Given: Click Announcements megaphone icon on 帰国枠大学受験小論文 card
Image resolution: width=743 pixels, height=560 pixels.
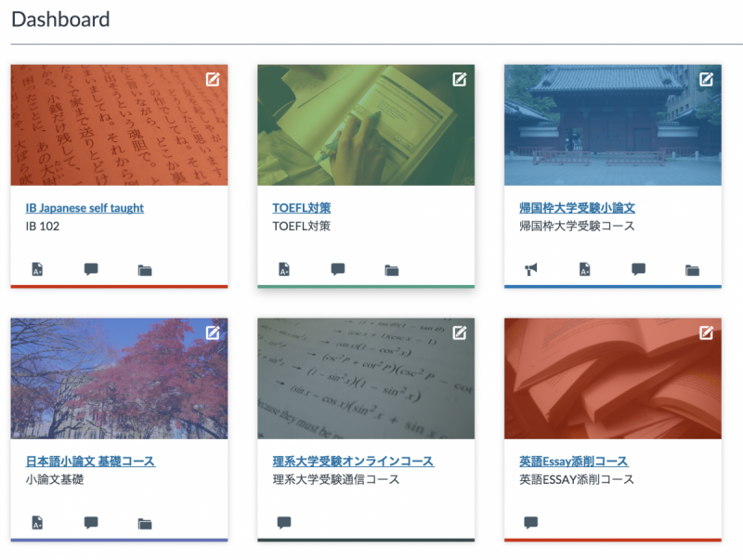Looking at the screenshot, I should [x=531, y=270].
